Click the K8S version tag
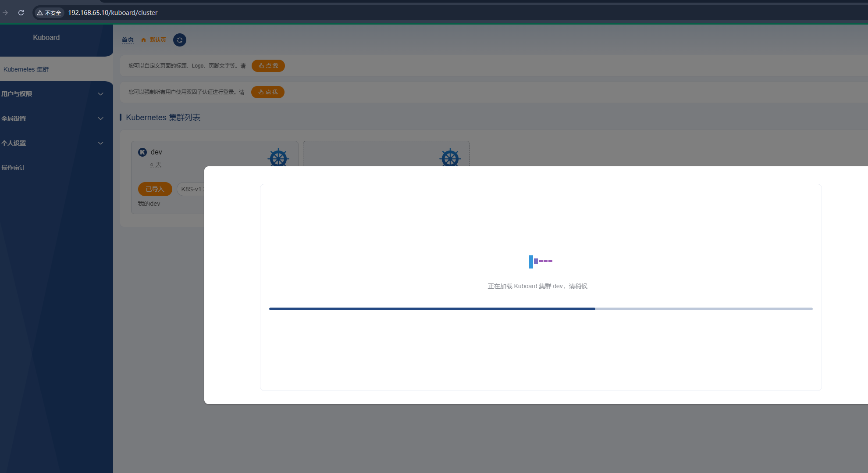The width and height of the screenshot is (868, 473). click(x=191, y=189)
